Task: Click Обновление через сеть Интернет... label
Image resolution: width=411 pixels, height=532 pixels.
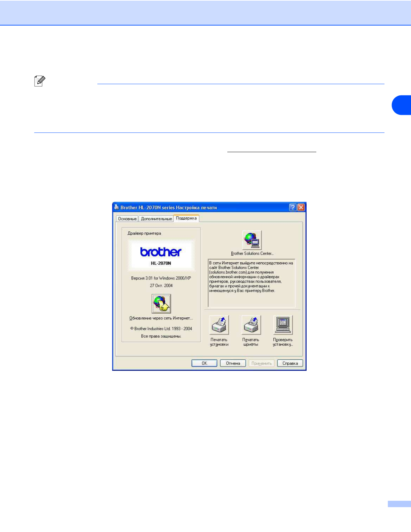Action: (x=161, y=318)
